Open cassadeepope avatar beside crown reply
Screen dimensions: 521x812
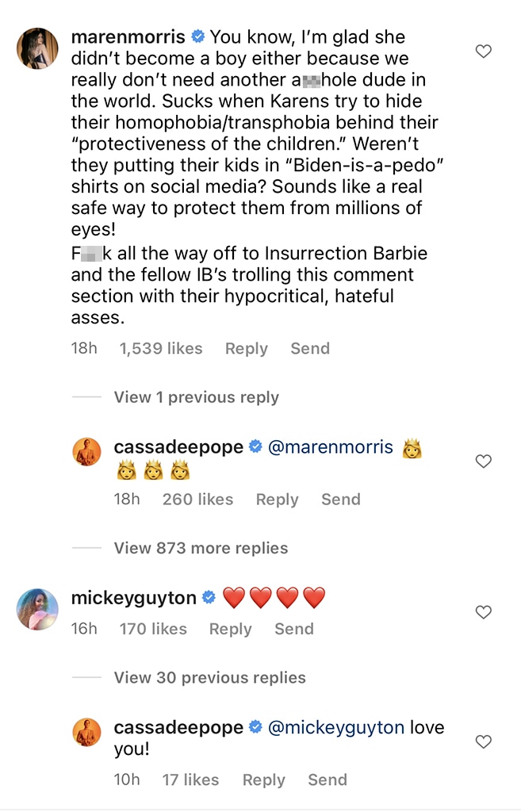(86, 451)
